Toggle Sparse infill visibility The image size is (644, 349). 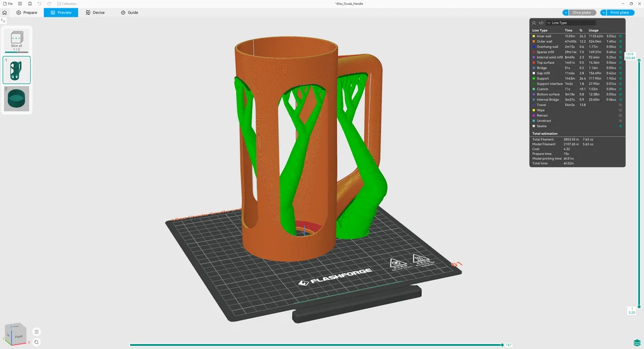[x=621, y=52]
